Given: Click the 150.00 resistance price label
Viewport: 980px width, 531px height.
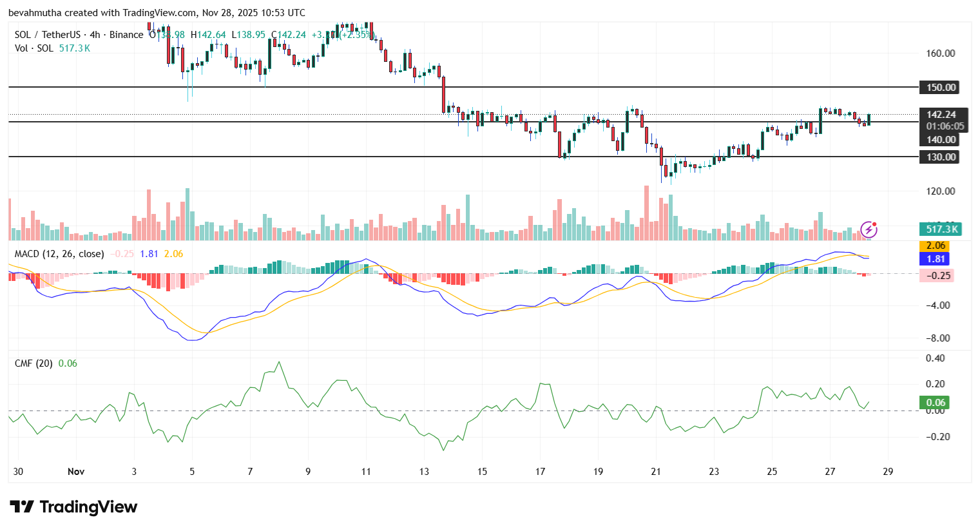Looking at the screenshot, I should tap(941, 88).
